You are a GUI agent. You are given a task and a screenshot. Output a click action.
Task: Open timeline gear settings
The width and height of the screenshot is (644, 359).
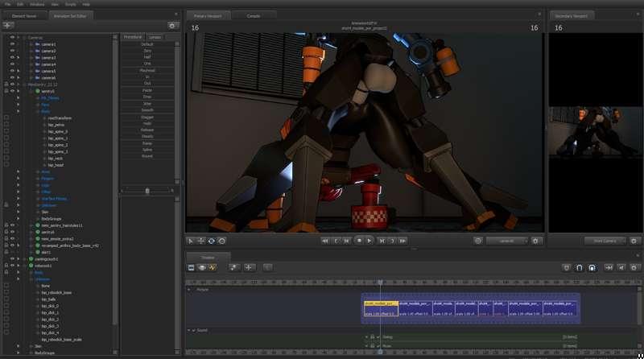click(x=634, y=268)
